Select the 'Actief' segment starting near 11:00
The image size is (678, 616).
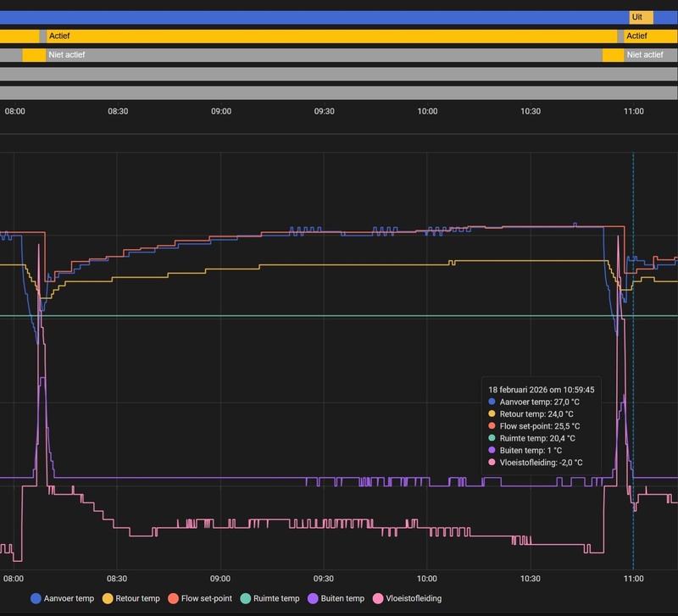click(x=650, y=36)
